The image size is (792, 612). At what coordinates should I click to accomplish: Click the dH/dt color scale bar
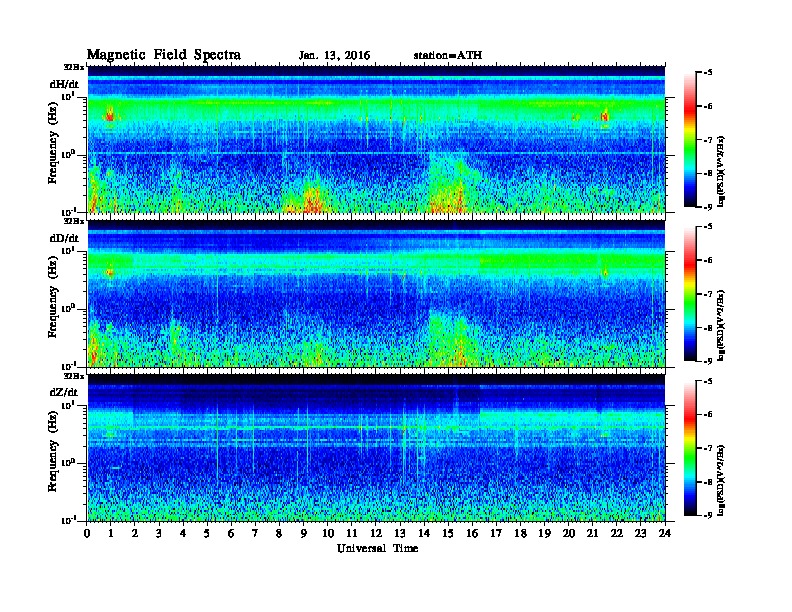click(690, 140)
